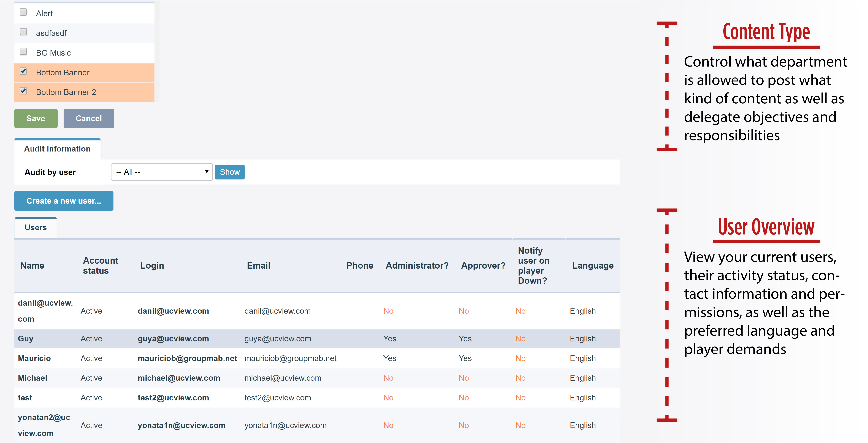
Task: Select the Michael user name
Action: coord(33,378)
